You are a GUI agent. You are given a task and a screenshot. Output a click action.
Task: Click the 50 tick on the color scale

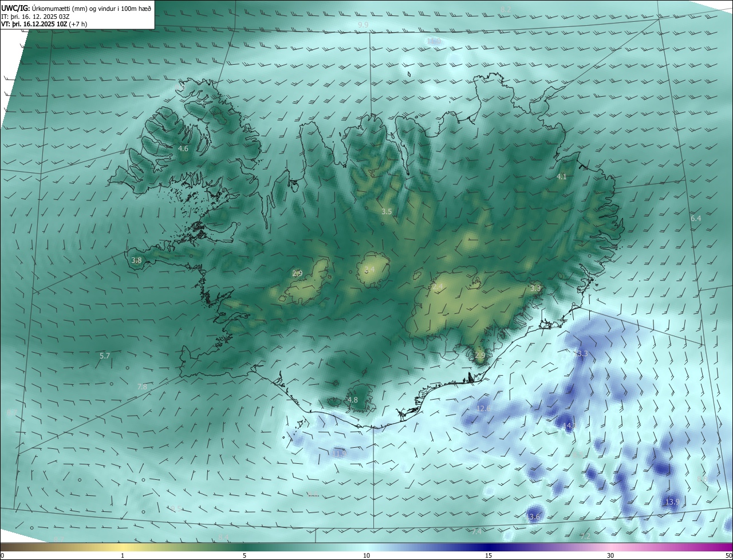729,555
